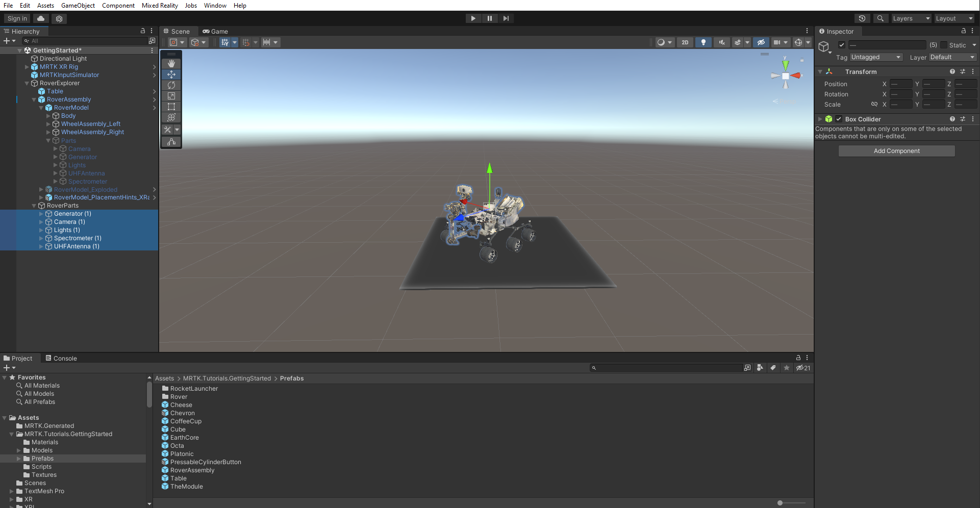
Task: Open the Layout dropdown
Action: point(954,18)
